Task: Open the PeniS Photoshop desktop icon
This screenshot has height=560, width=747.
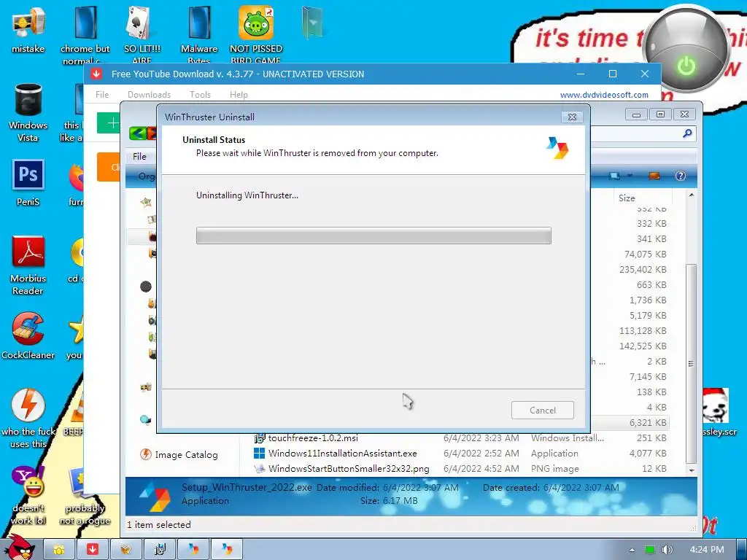Action: click(28, 183)
